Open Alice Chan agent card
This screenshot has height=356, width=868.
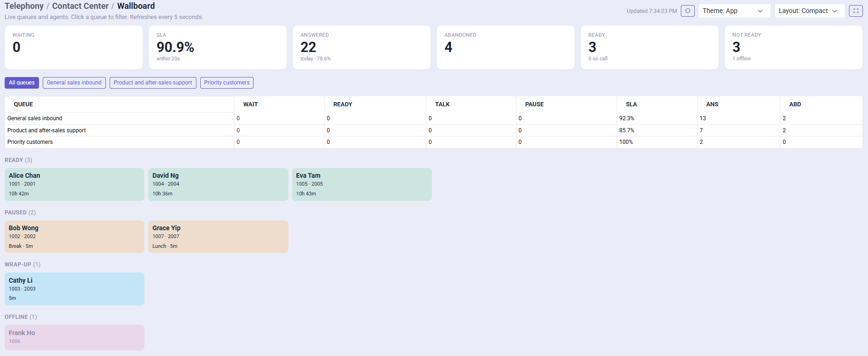[x=74, y=184]
